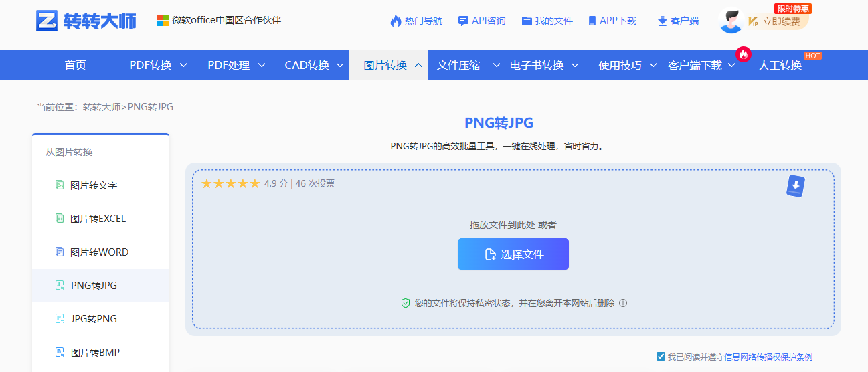Select the JPG转PNG sidebar item
Screen dimensions: 868x372
tap(100, 319)
